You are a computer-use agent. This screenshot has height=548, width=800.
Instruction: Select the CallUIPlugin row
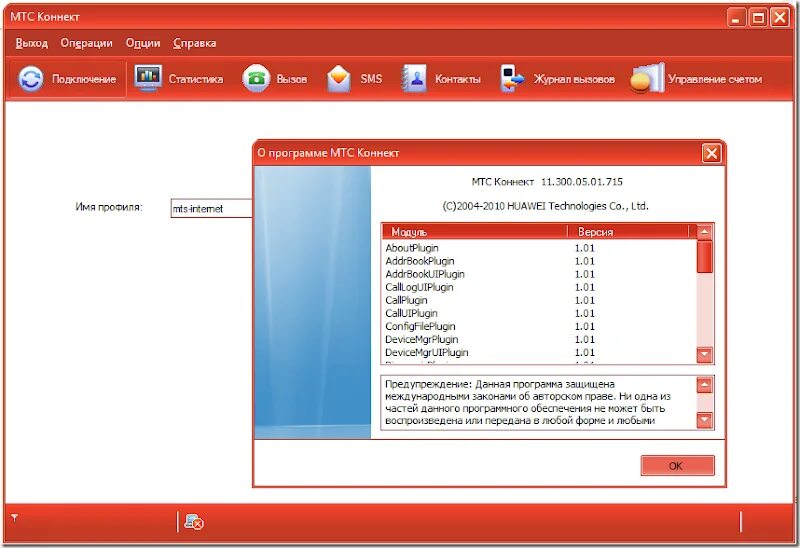[x=539, y=313]
